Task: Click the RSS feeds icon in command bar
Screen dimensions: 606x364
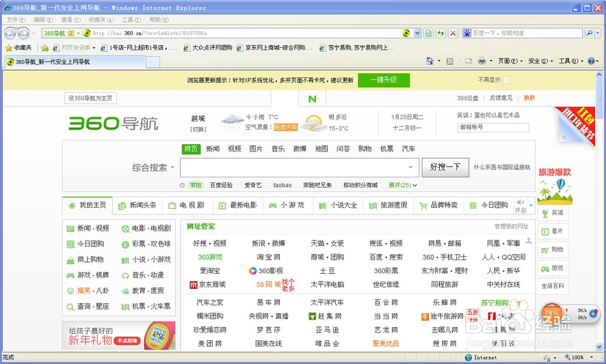Action: (x=450, y=61)
